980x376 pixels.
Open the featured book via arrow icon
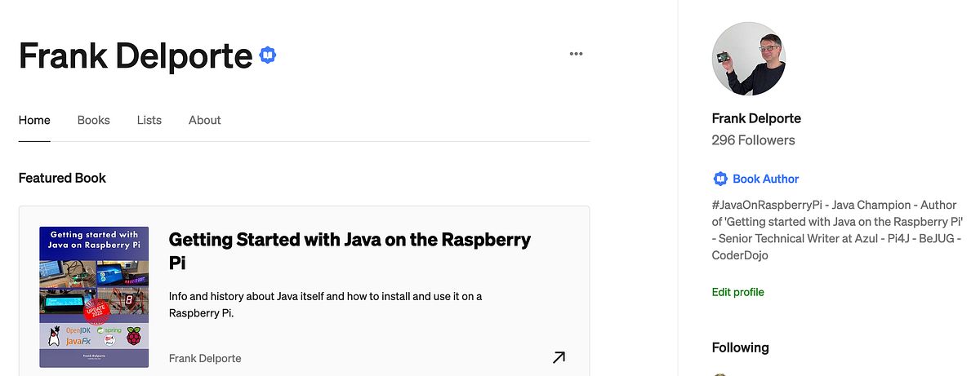point(559,357)
